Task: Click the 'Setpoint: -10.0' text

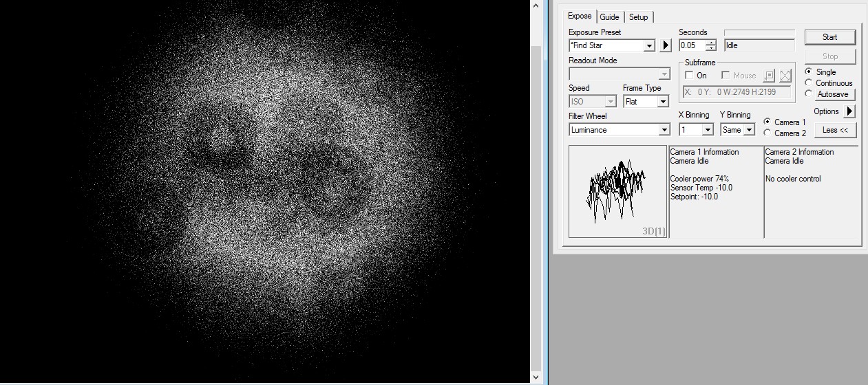Action: pos(694,197)
